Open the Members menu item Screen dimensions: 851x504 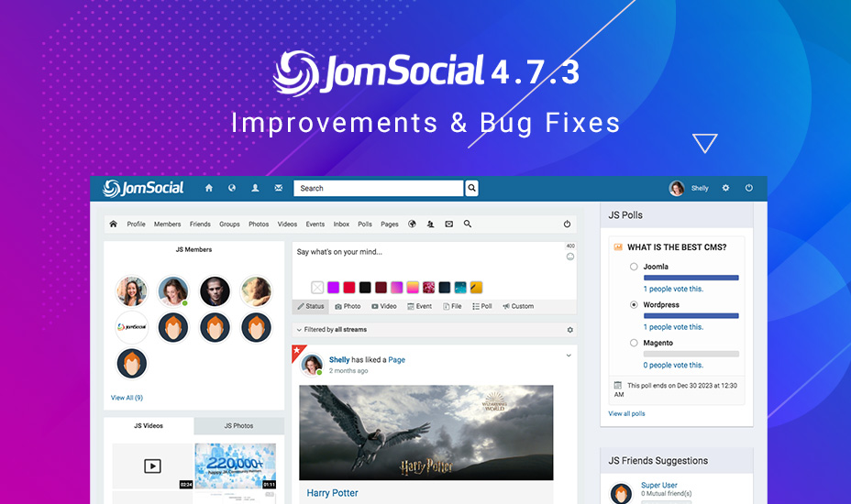167,225
